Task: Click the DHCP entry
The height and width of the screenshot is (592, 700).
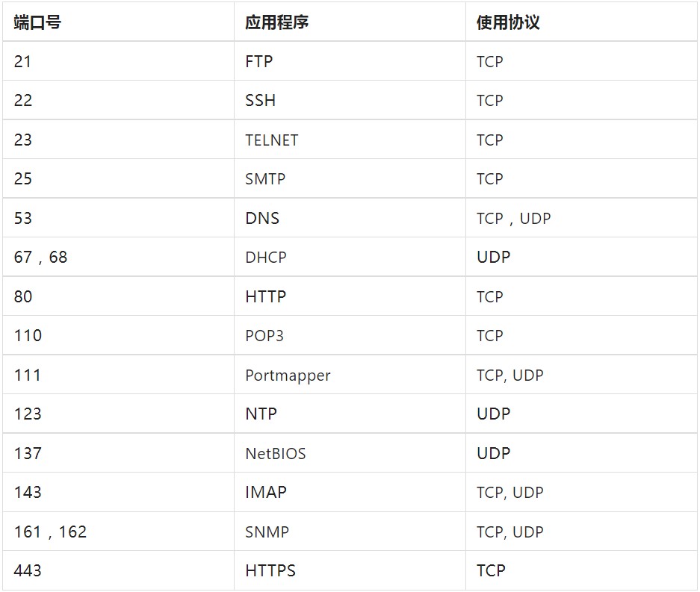Action: pyautogui.click(x=266, y=258)
